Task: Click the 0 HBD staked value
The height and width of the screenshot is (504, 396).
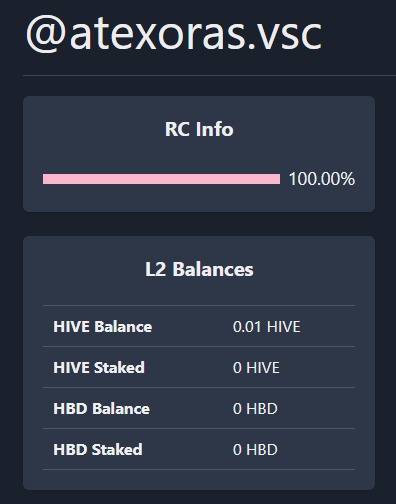Action: pyautogui.click(x=255, y=449)
